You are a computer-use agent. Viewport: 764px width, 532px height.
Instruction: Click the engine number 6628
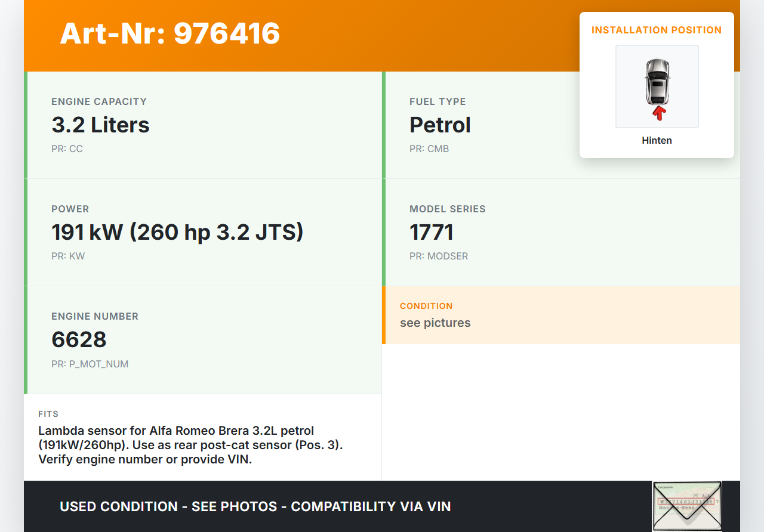pyautogui.click(x=79, y=339)
